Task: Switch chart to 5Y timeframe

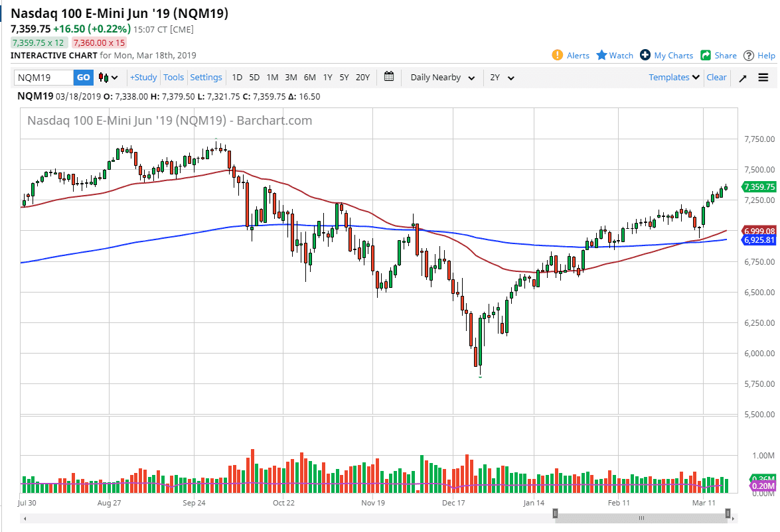Action: pyautogui.click(x=345, y=78)
